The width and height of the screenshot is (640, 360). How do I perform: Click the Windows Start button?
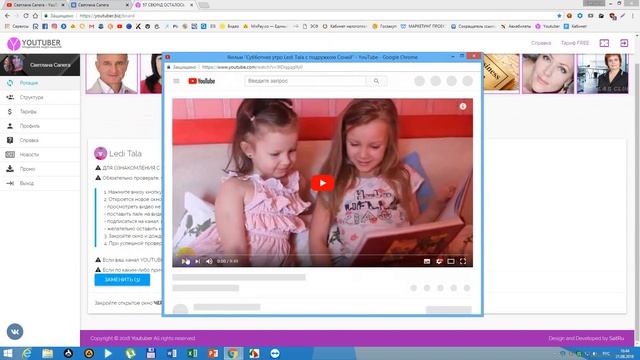(8, 353)
